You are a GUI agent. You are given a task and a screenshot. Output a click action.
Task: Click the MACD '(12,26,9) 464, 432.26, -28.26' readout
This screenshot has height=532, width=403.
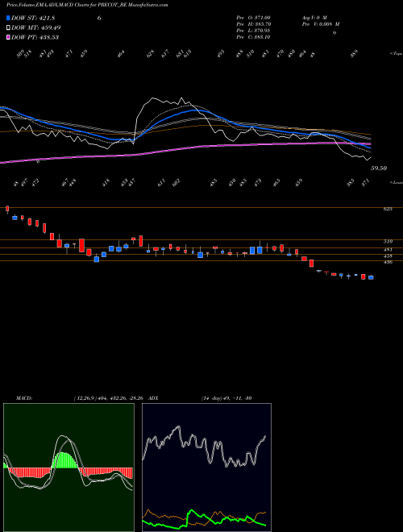[x=108, y=398]
